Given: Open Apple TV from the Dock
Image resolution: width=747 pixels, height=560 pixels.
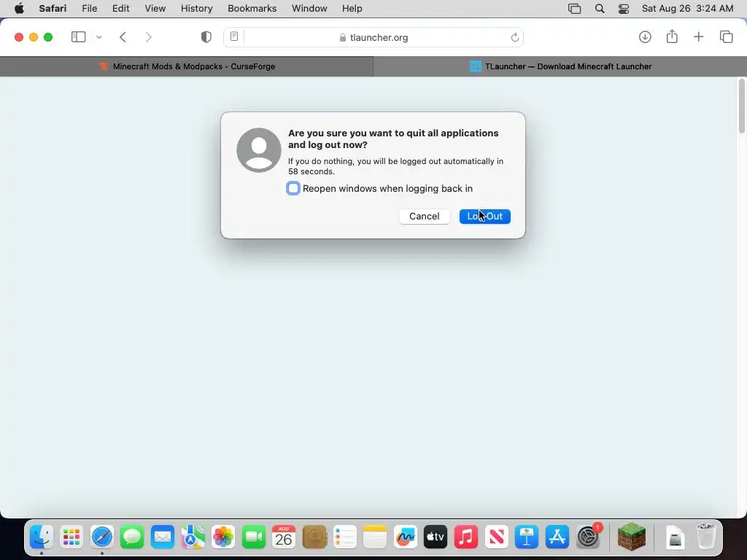Looking at the screenshot, I should click(x=436, y=537).
